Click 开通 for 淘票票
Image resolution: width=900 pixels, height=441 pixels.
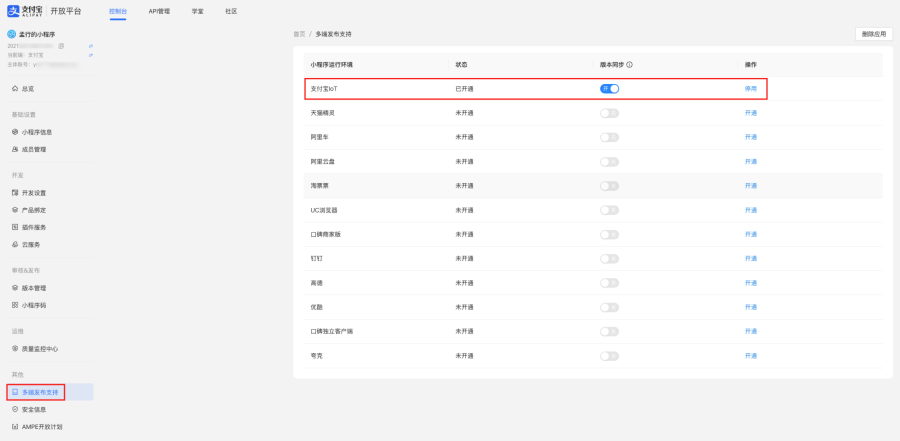coord(751,186)
